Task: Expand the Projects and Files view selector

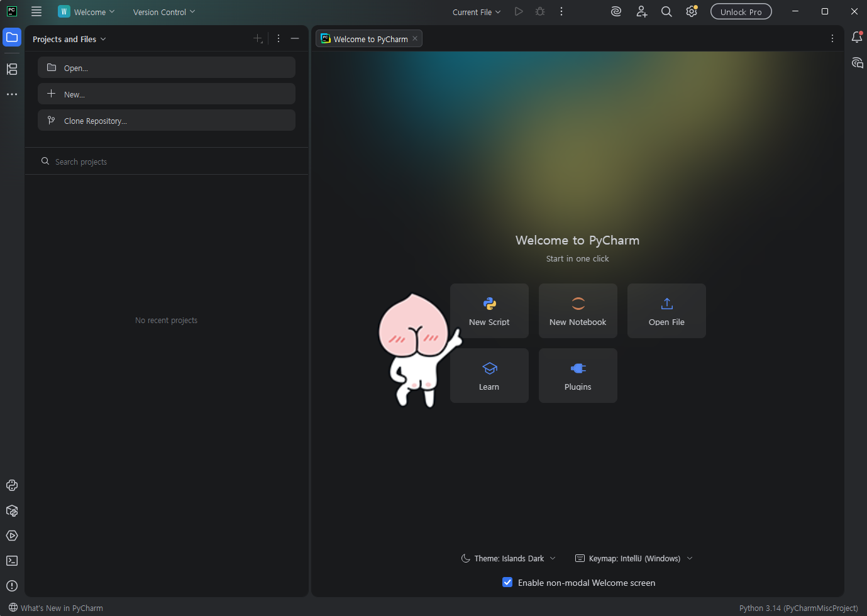Action: tap(69, 39)
